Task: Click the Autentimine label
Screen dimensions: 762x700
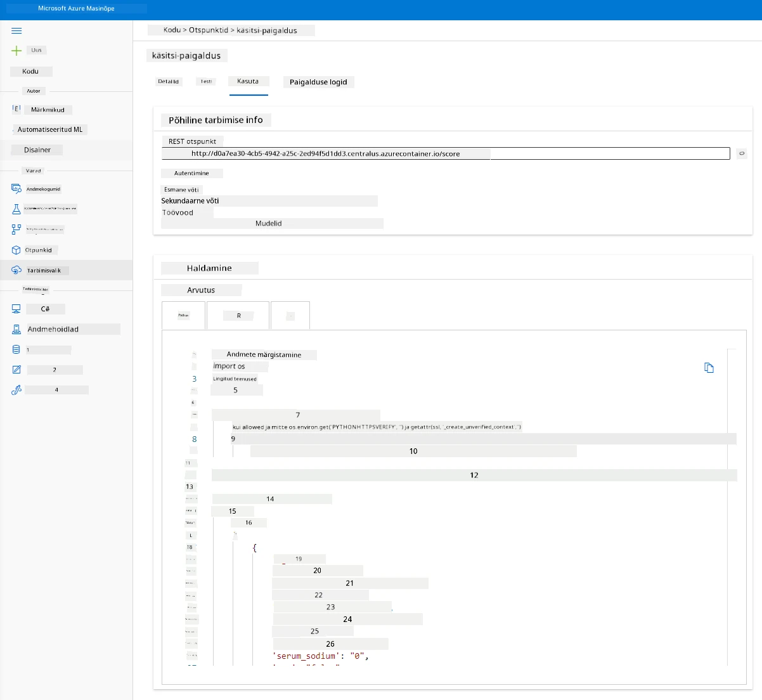Action: click(x=191, y=173)
